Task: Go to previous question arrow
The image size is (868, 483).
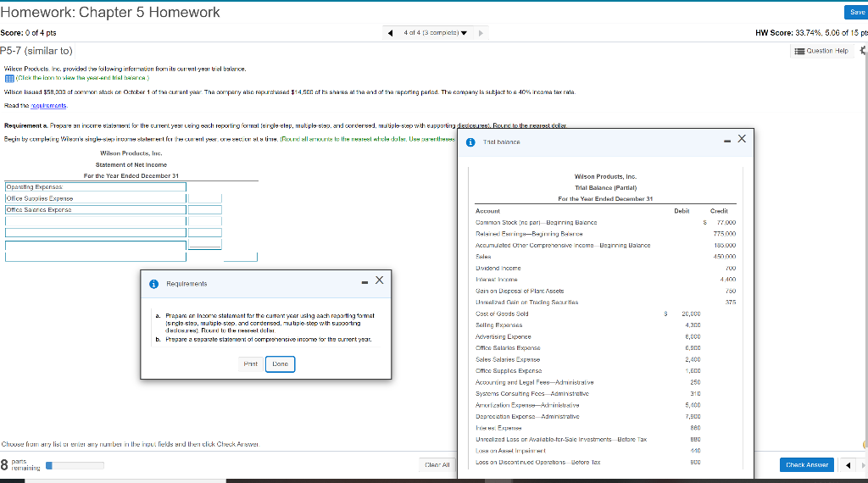Action: pyautogui.click(x=390, y=33)
